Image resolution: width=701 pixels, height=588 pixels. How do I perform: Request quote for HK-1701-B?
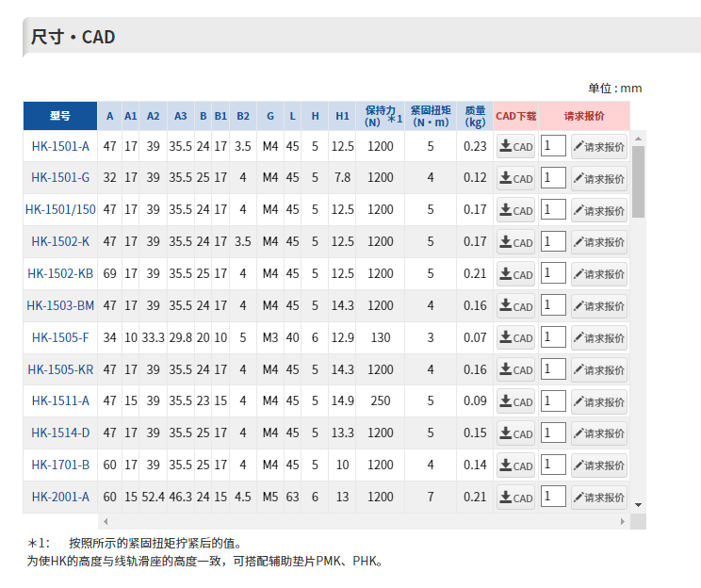[x=599, y=465]
